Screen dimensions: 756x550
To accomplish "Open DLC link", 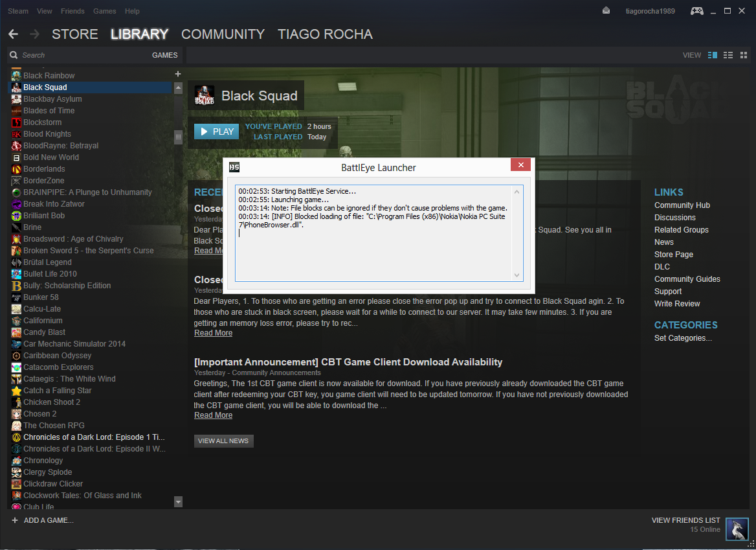I will click(662, 267).
